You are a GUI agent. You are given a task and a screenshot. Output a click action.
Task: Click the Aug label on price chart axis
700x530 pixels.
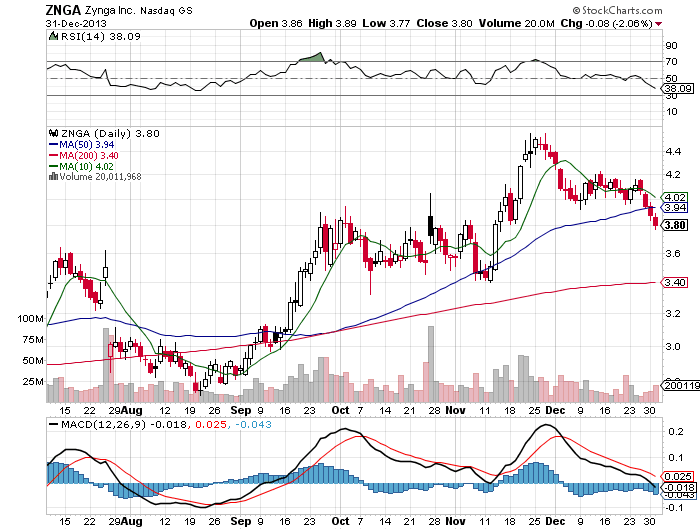[132, 410]
